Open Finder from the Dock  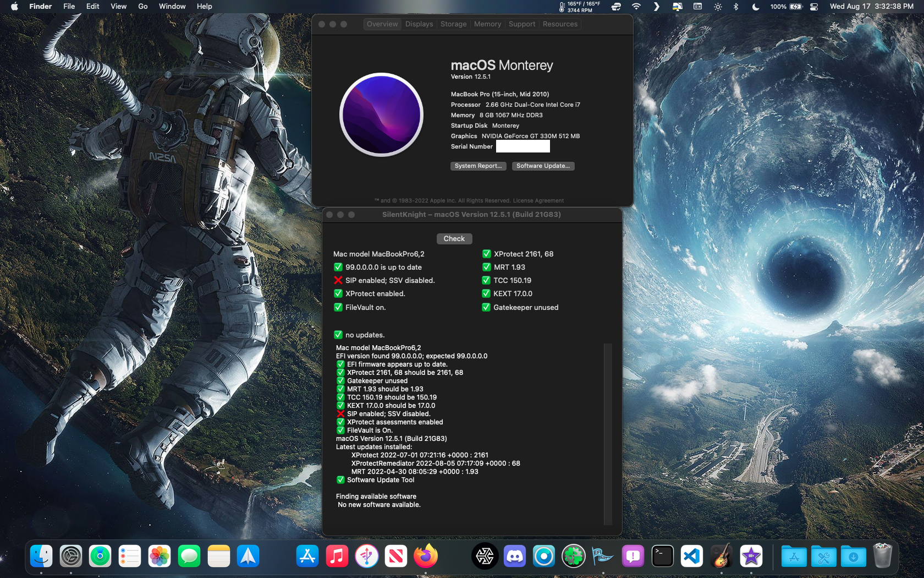pos(41,557)
